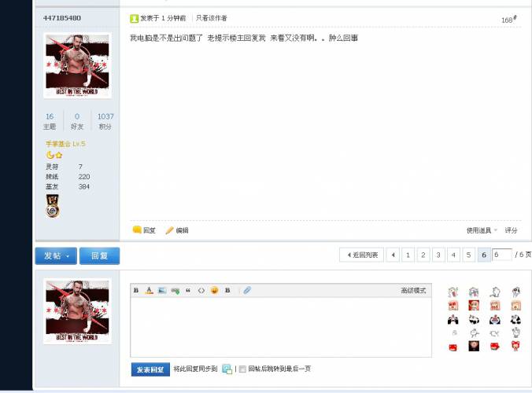Image resolution: width=532 pixels, height=393 pixels.
Task: Click the previous page arrow button
Action: point(393,255)
